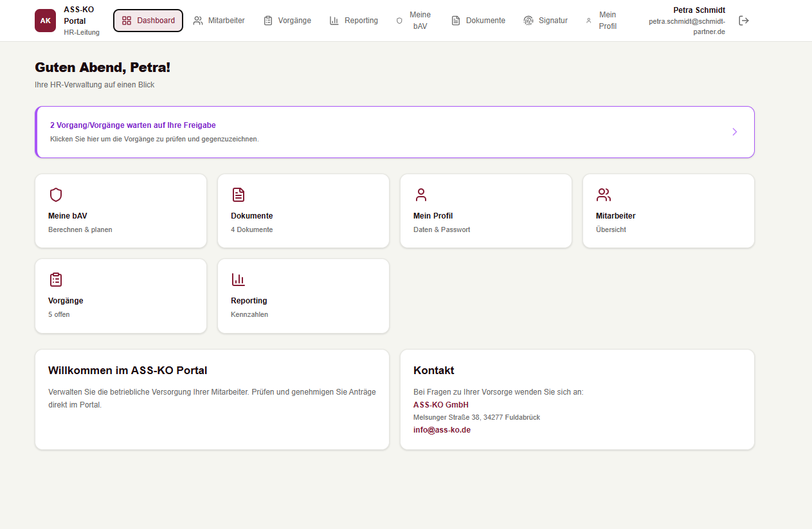
Task: Click '2 Vorgang/Vorgänge warten auf Ihre Freigabe'
Action: (133, 125)
